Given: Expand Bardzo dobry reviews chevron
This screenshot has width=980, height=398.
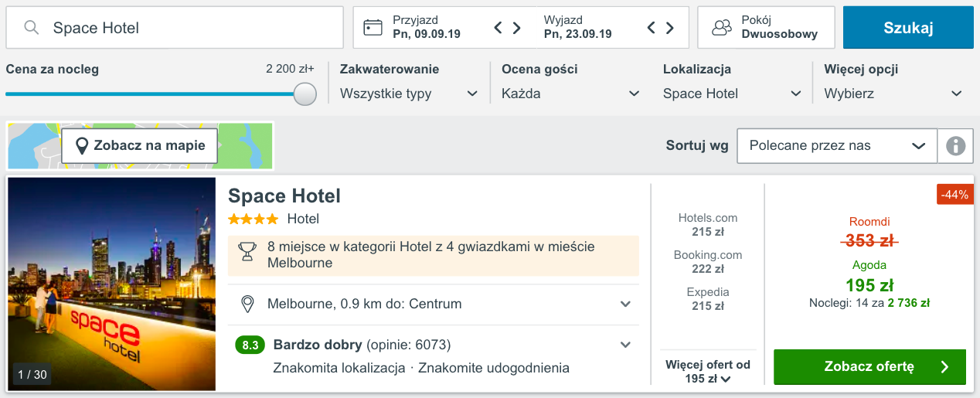Looking at the screenshot, I should pos(626,345).
